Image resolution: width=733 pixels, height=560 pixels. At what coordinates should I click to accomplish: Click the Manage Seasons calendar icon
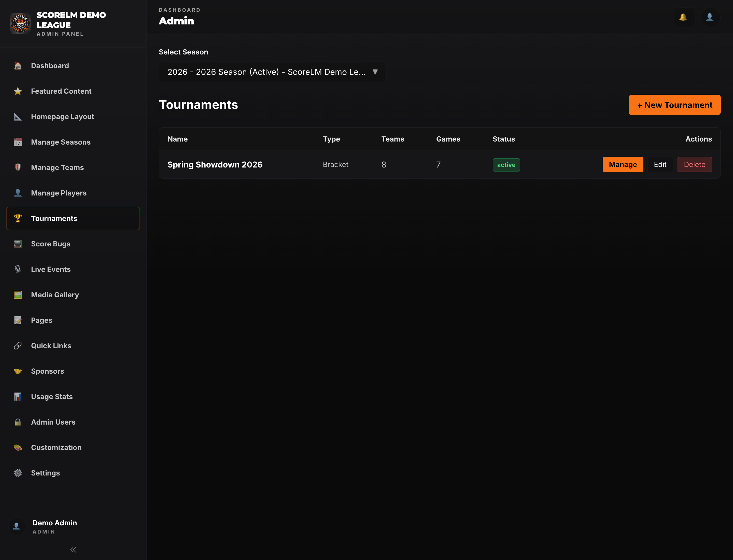click(x=18, y=142)
